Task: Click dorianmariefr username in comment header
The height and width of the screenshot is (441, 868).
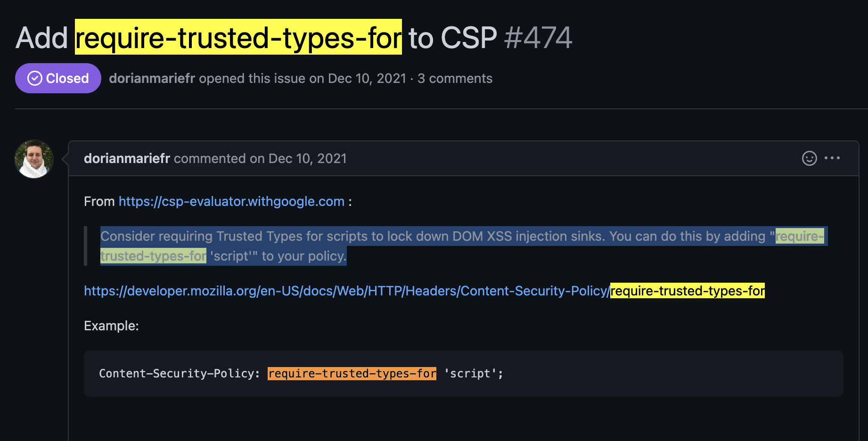Action: click(127, 158)
